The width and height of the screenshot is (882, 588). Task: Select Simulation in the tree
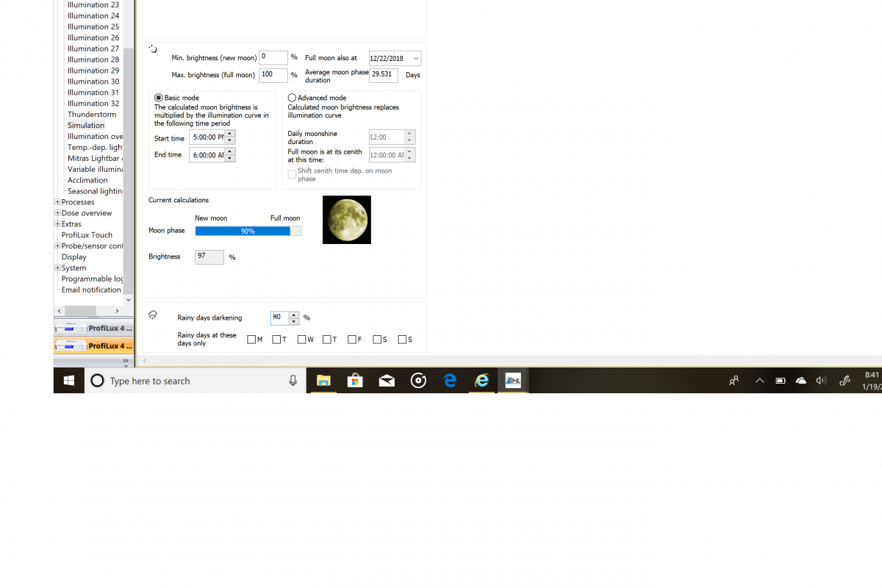coord(86,126)
